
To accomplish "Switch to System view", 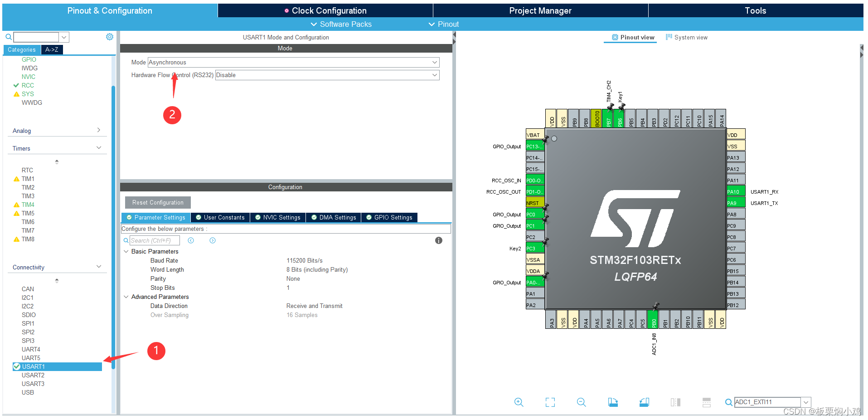I will [686, 37].
